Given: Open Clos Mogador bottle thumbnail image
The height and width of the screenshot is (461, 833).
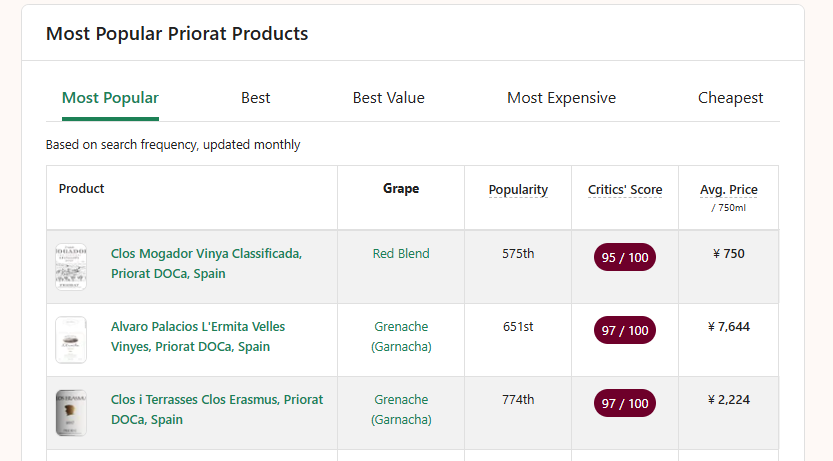Looking at the screenshot, I should click(71, 267).
